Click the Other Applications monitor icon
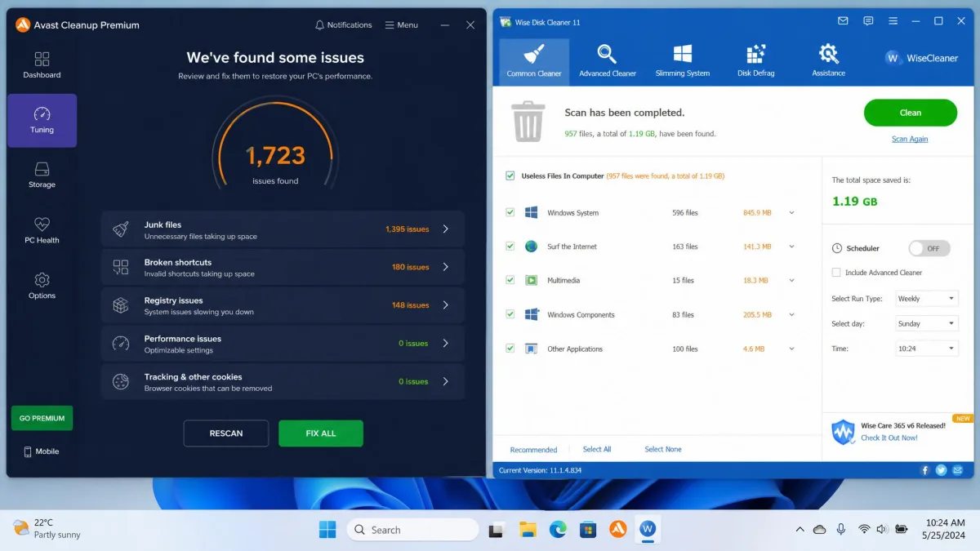This screenshot has width=980, height=551. click(x=531, y=349)
